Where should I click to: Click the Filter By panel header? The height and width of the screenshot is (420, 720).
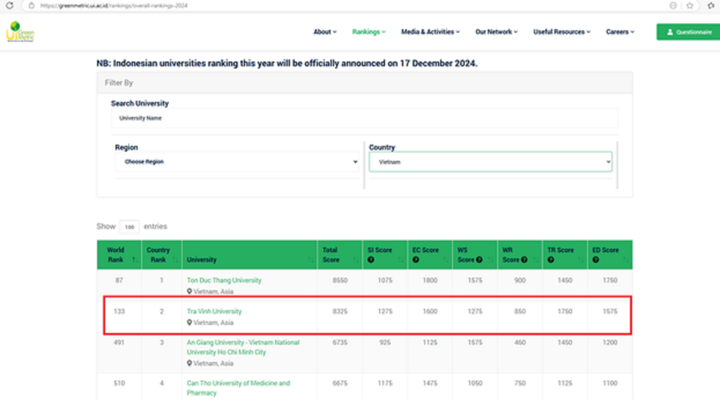[x=365, y=83]
